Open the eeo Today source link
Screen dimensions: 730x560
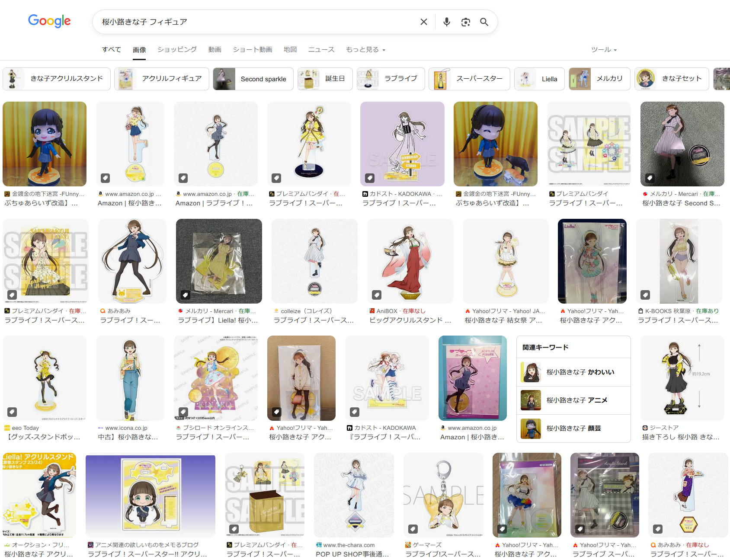tap(22, 428)
